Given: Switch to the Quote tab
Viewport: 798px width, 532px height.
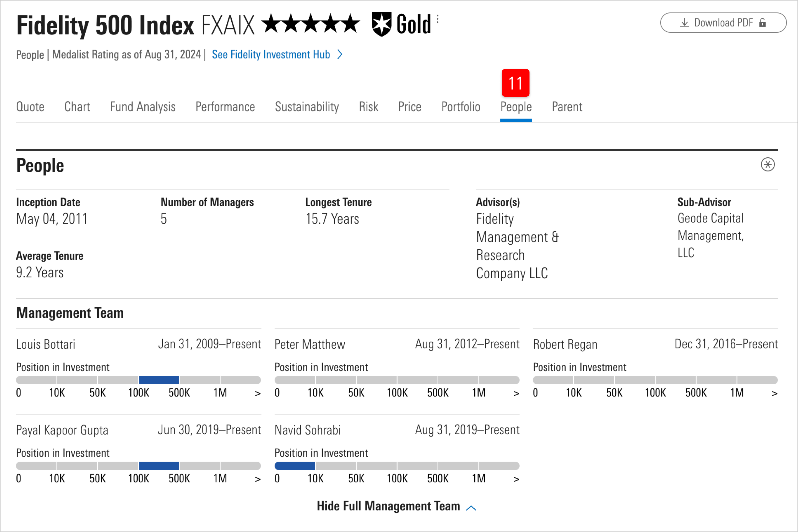Looking at the screenshot, I should [x=30, y=107].
